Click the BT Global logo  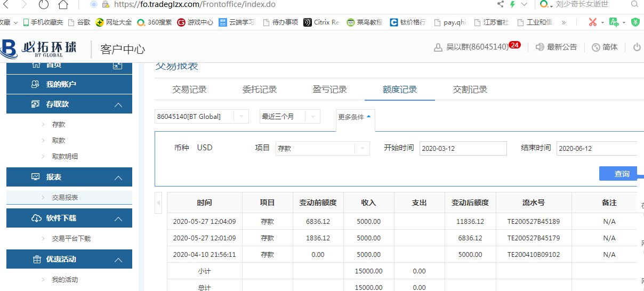[x=39, y=48]
